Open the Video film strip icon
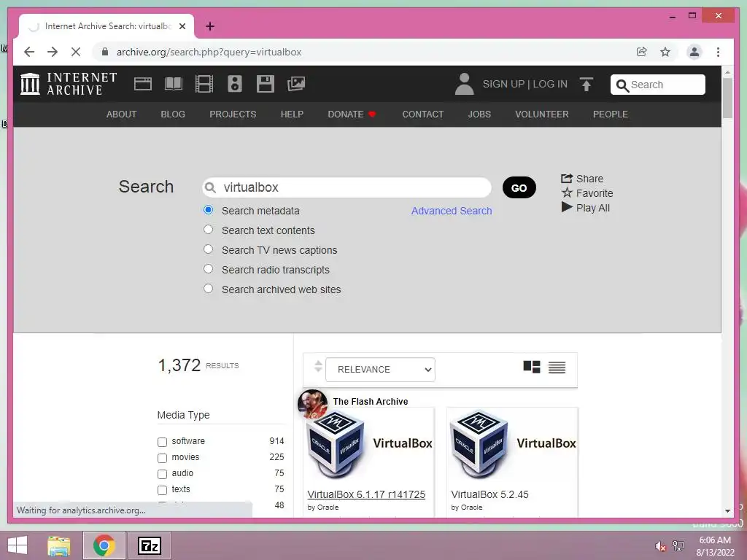This screenshot has height=560, width=747. coord(204,84)
